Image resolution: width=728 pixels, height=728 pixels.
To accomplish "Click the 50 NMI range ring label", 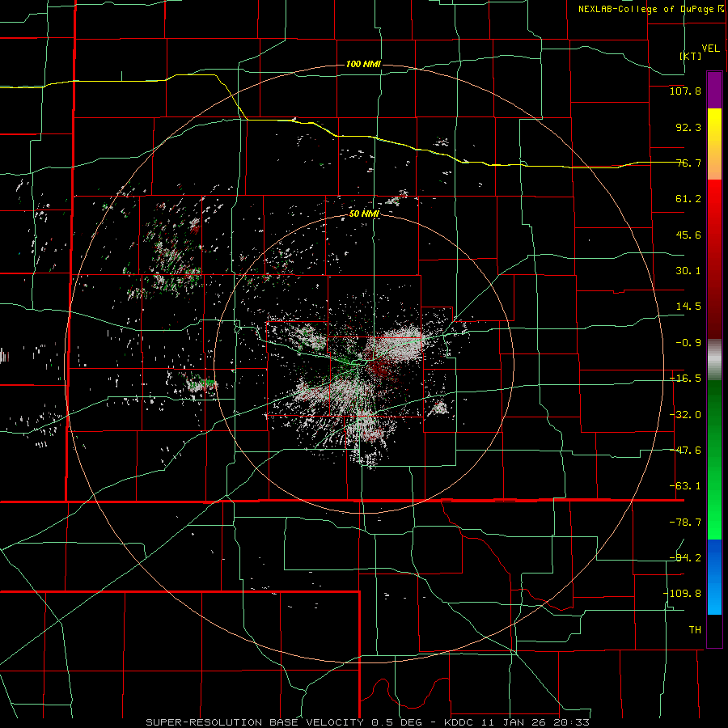I will [365, 214].
